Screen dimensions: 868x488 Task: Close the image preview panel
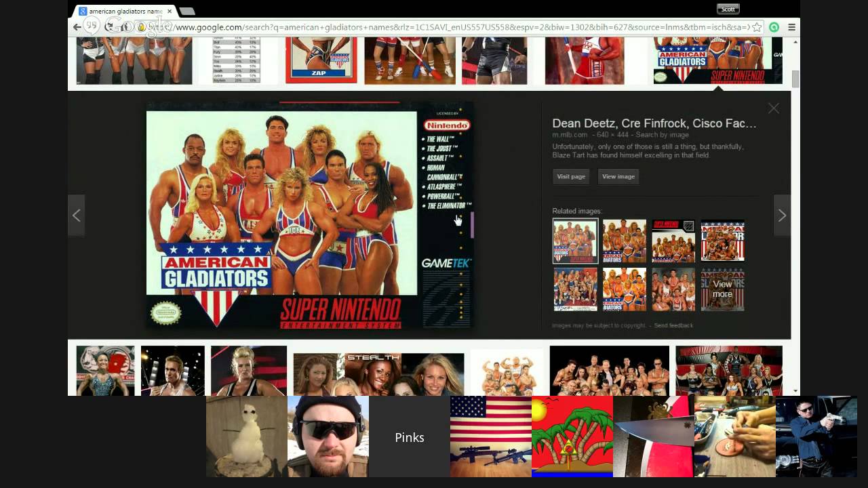coord(774,108)
